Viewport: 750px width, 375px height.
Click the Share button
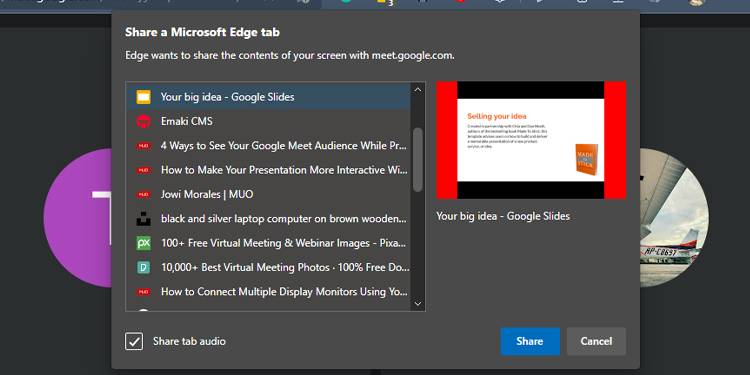(x=530, y=342)
